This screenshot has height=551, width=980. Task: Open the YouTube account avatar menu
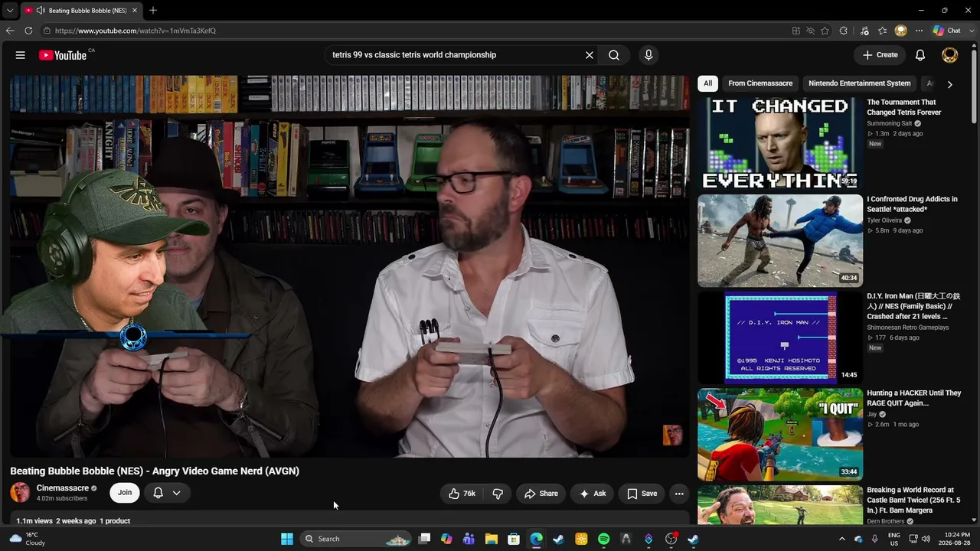tap(949, 55)
